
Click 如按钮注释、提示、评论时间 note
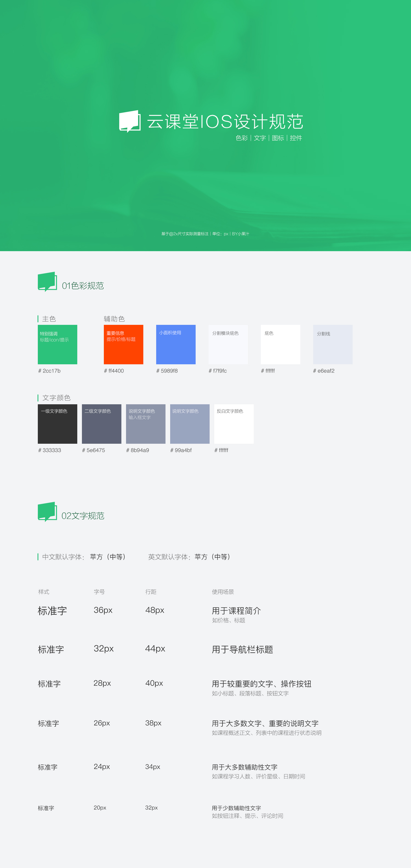[x=247, y=816]
